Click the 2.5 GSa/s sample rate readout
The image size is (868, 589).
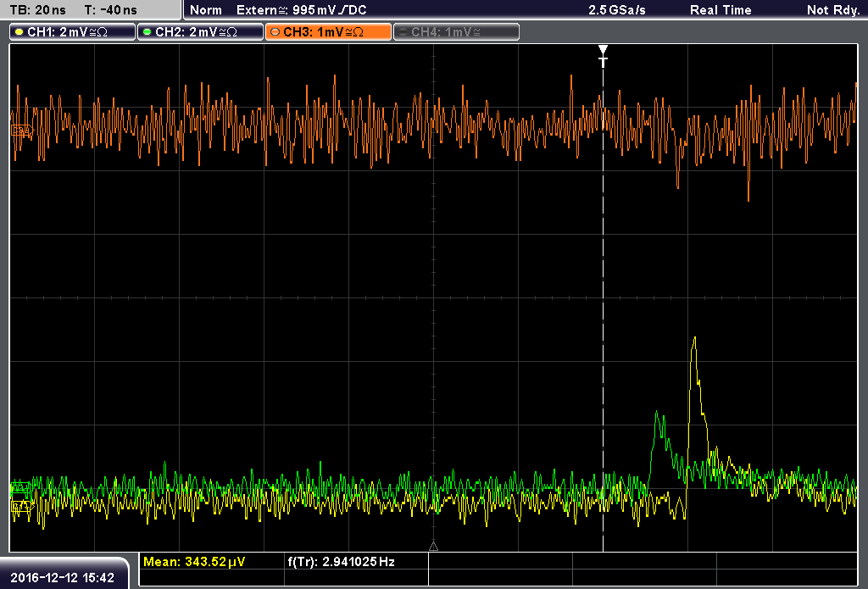(x=617, y=10)
